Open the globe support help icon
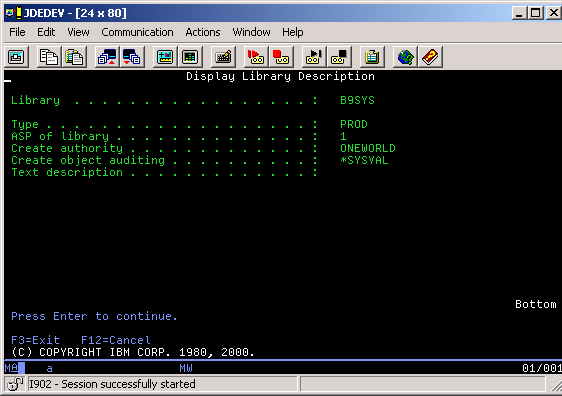Screen dimensions: 562x396 405,57
